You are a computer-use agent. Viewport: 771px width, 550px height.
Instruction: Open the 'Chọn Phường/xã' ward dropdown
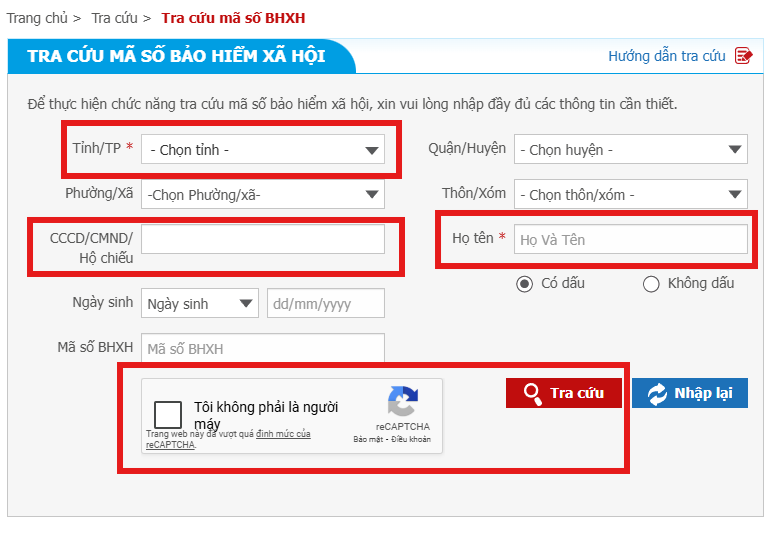pyautogui.click(x=262, y=195)
